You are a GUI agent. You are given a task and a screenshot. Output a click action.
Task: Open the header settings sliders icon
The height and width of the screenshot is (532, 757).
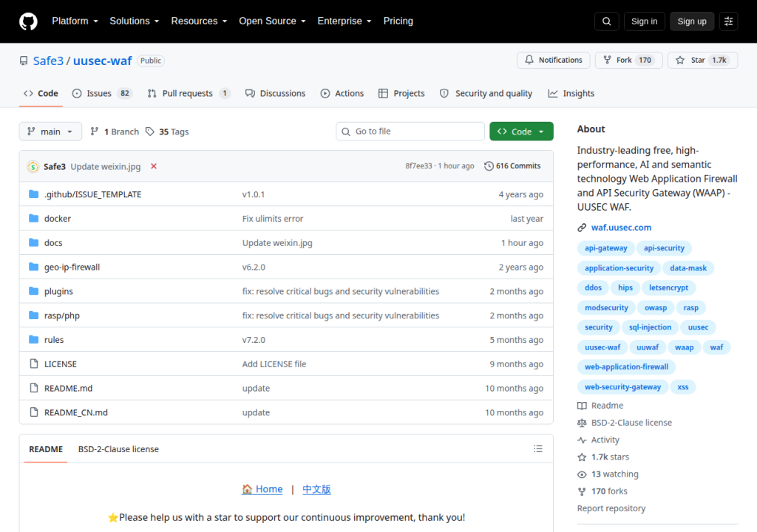point(728,21)
